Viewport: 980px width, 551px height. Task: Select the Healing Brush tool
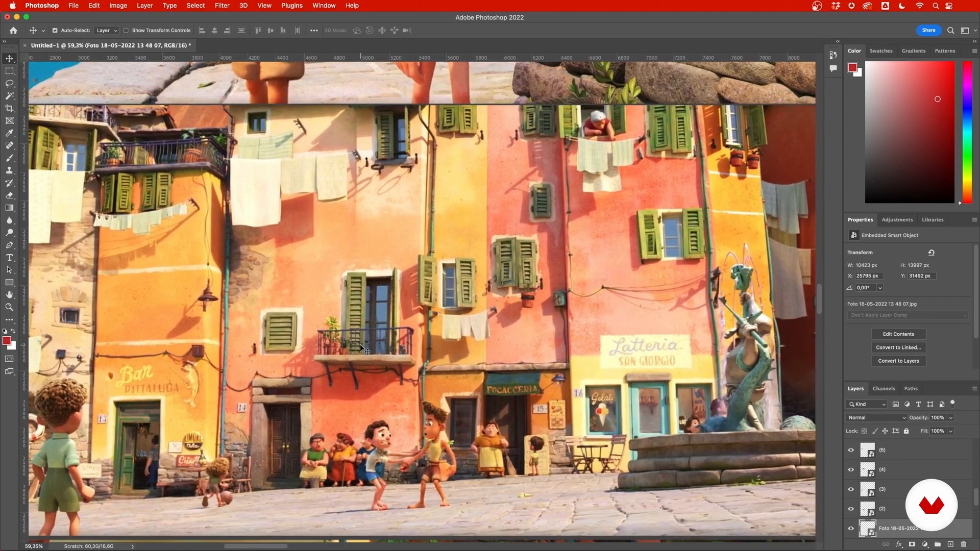9,145
